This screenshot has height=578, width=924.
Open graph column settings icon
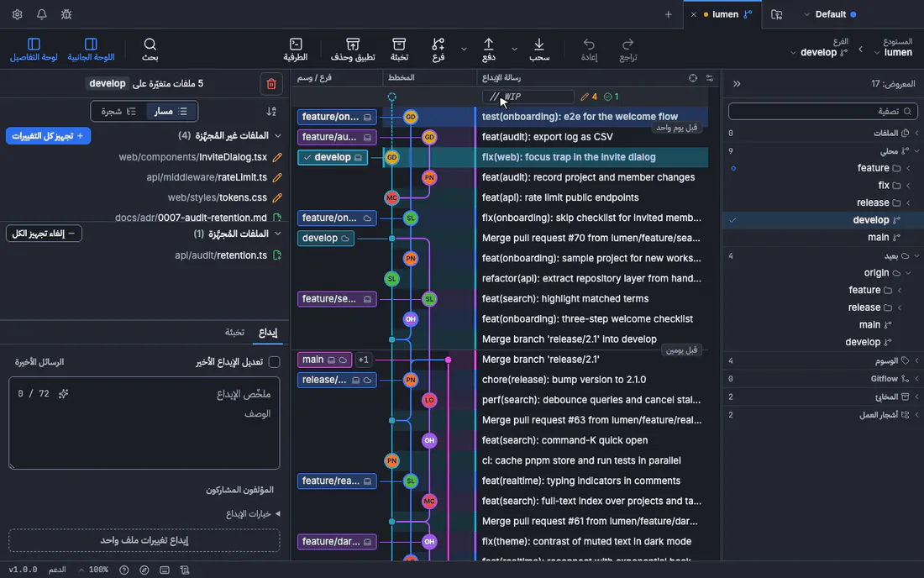tap(710, 78)
